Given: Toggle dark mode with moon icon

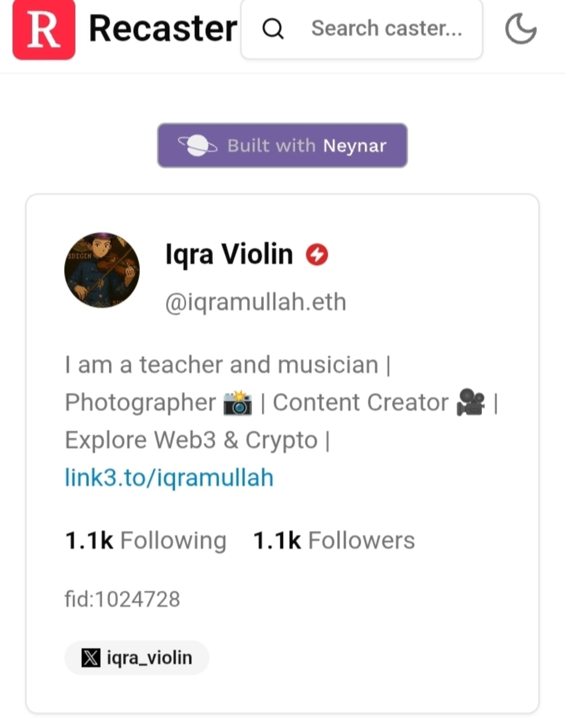Looking at the screenshot, I should [x=521, y=29].
